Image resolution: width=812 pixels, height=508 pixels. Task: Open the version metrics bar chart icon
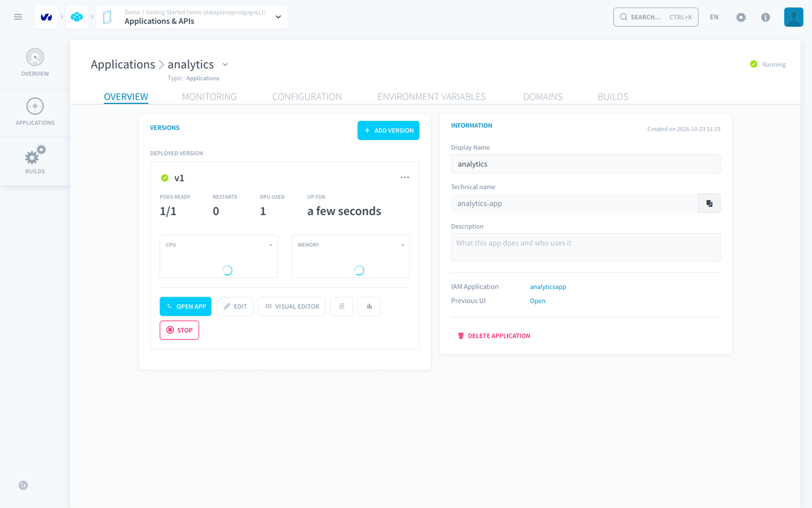(x=369, y=307)
